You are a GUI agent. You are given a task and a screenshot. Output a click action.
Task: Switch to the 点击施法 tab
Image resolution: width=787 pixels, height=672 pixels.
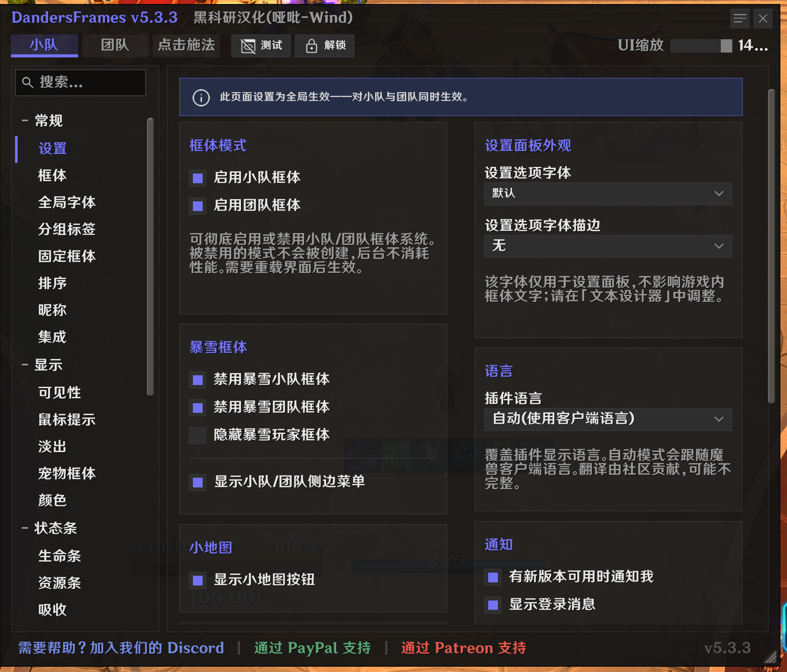pos(186,45)
